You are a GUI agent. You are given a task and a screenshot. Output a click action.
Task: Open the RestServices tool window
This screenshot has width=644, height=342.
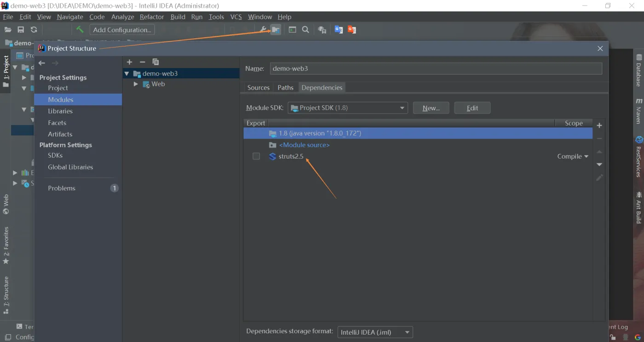click(639, 157)
